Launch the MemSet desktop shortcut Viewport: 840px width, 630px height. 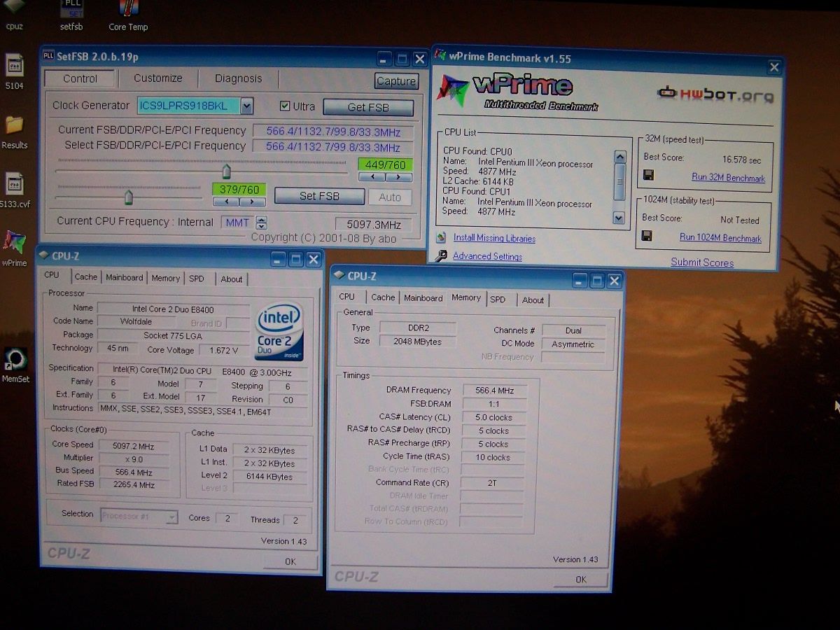pyautogui.click(x=15, y=365)
